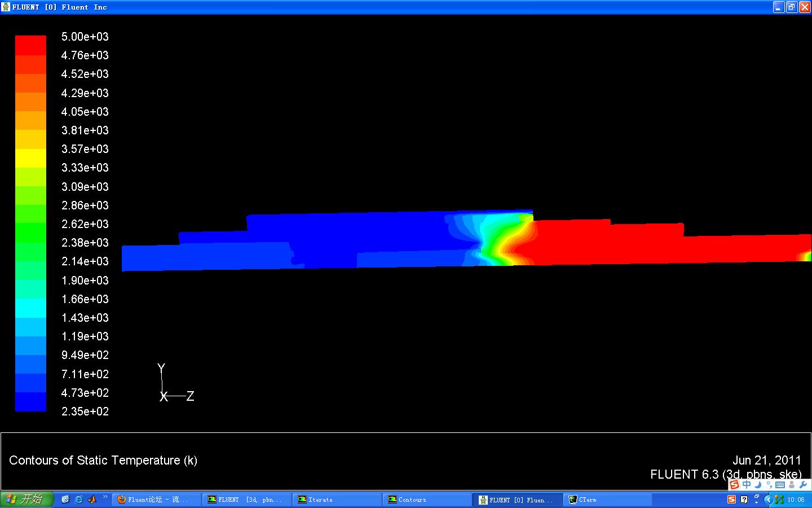This screenshot has height=508, width=812.
Task: Launch Internet Explorer from quick launch
Action: (x=79, y=500)
